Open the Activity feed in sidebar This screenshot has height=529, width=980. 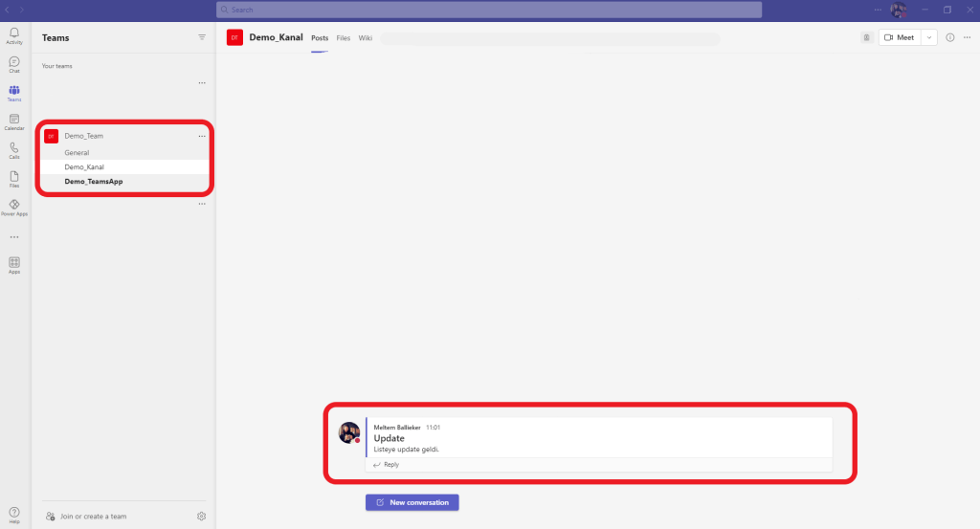(14, 35)
